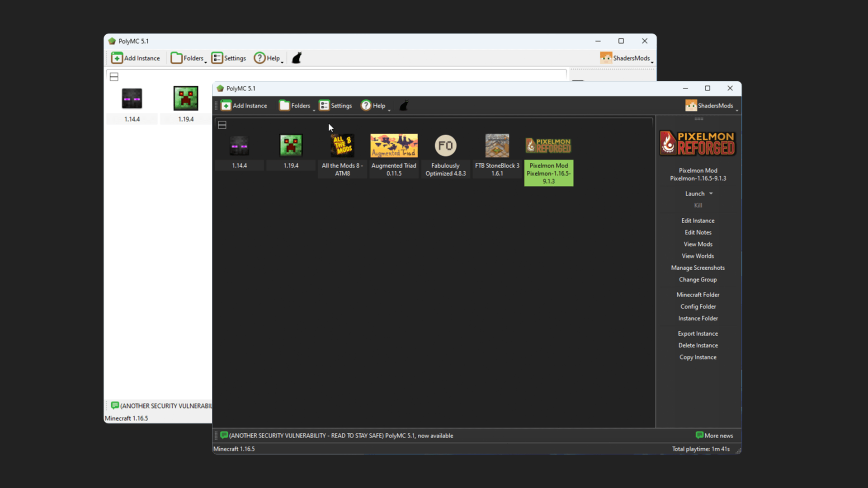868x488 pixels.
Task: Select Fabulously Optimized instance icon
Action: tap(445, 145)
